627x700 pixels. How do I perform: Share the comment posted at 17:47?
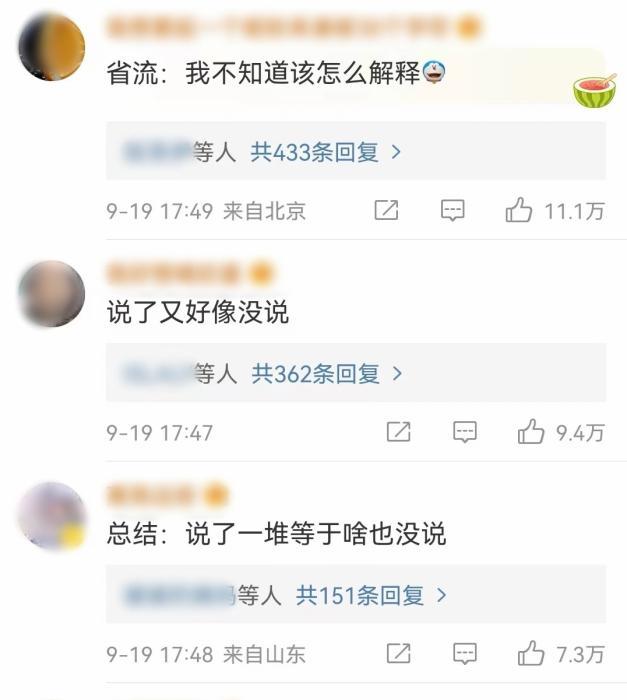coord(398,432)
